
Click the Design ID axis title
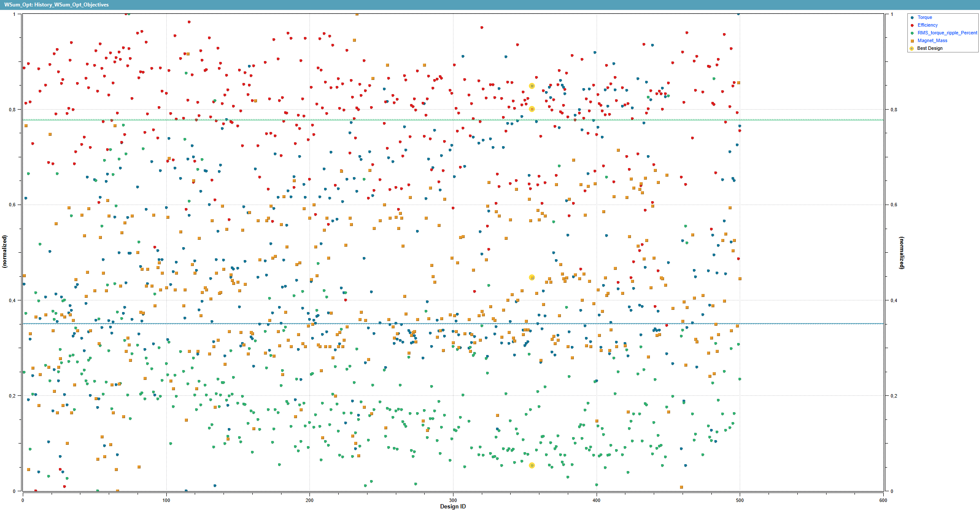tap(453, 507)
